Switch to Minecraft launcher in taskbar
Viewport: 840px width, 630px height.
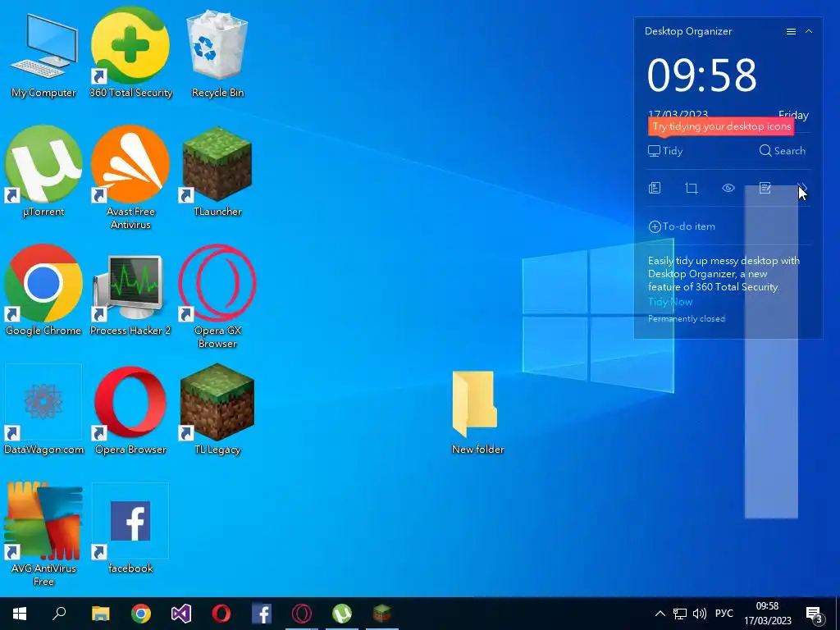[382, 614]
